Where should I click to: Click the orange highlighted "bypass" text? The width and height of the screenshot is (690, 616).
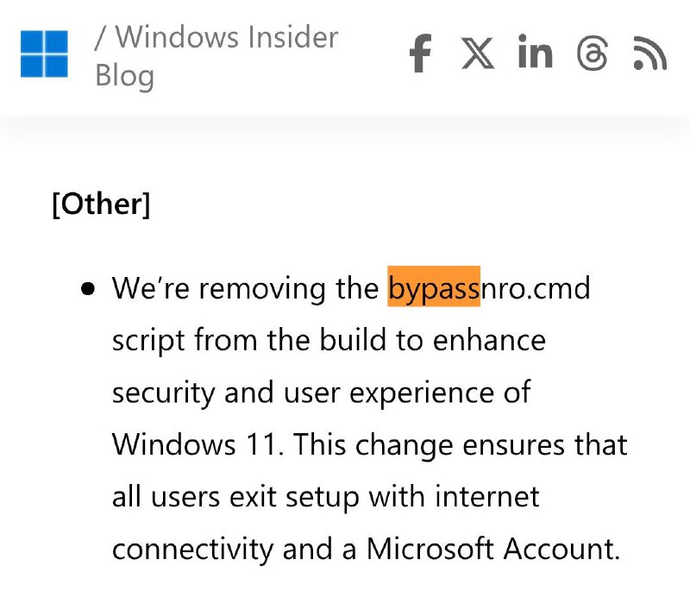tap(434, 287)
